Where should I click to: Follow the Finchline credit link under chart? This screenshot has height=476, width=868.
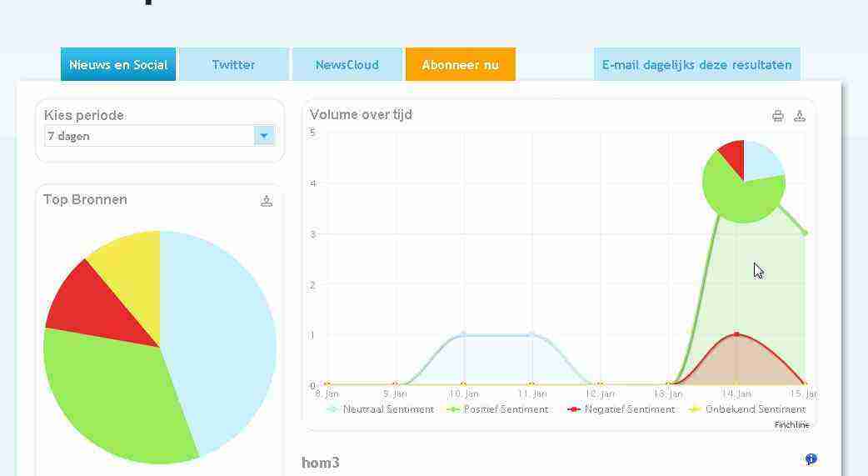pyautogui.click(x=791, y=425)
